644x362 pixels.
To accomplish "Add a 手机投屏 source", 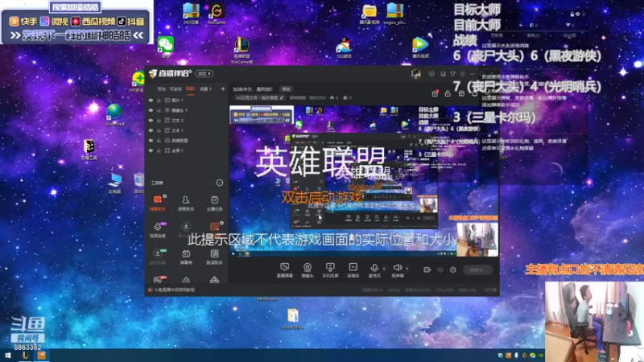I will point(330,270).
